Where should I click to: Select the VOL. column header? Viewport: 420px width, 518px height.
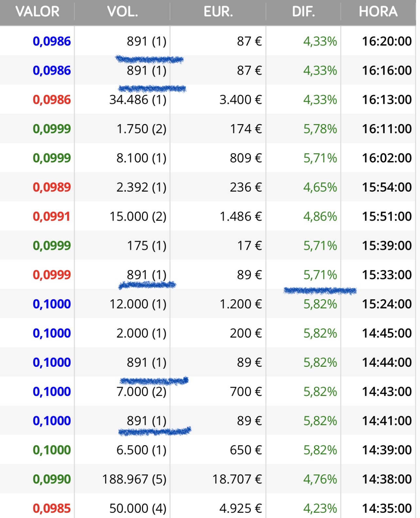click(122, 12)
